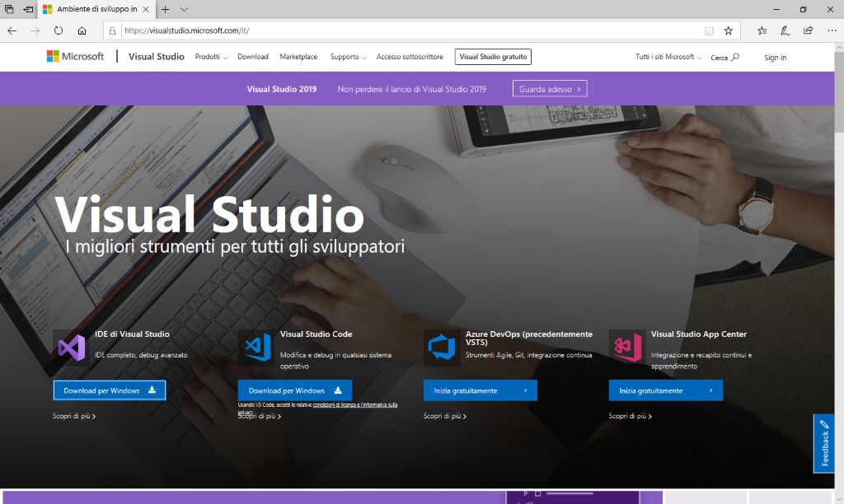Click the Visual Studio 2019 banner title
844x504 pixels.
click(x=282, y=89)
